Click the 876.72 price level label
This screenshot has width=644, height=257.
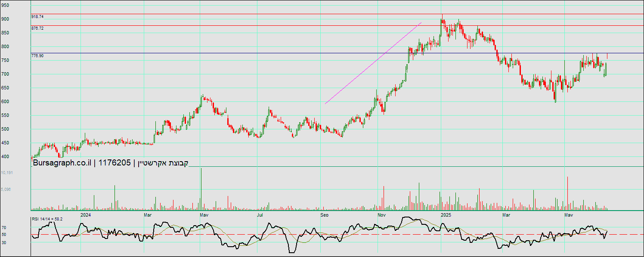click(37, 28)
